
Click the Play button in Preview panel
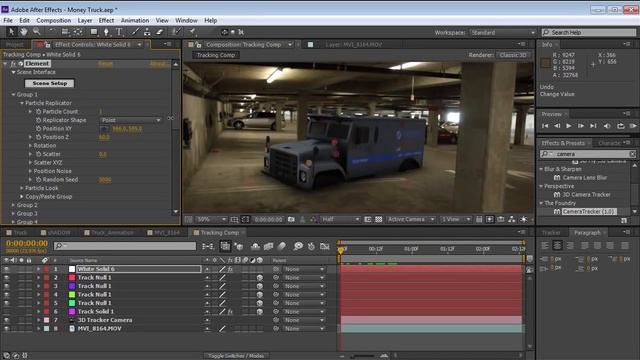[x=569, y=126]
